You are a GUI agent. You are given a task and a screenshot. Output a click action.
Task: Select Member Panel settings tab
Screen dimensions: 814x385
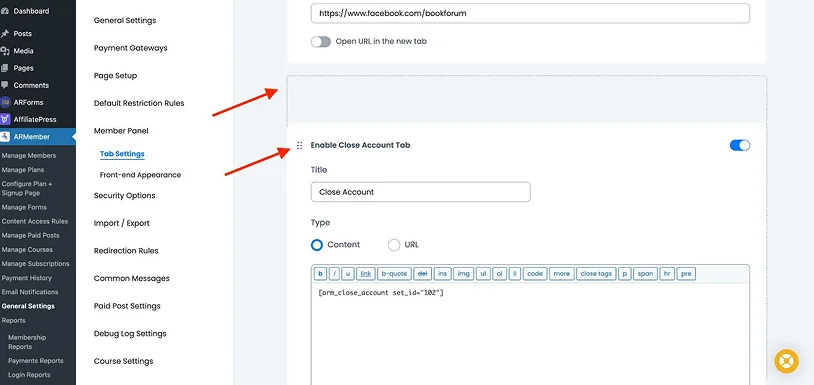[x=121, y=131]
